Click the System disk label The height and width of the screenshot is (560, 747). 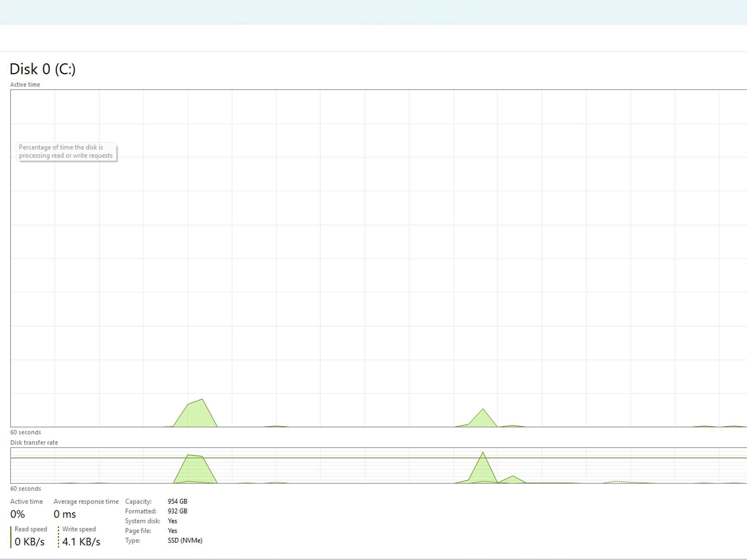click(x=143, y=521)
